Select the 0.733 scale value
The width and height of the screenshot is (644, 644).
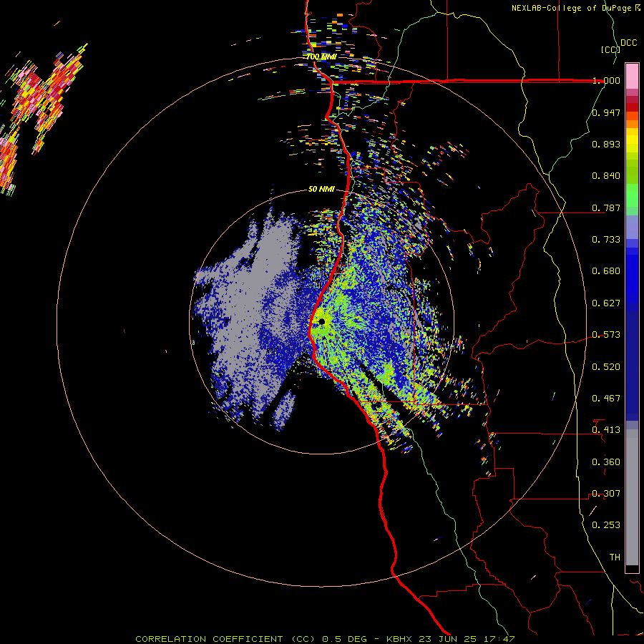606,240
